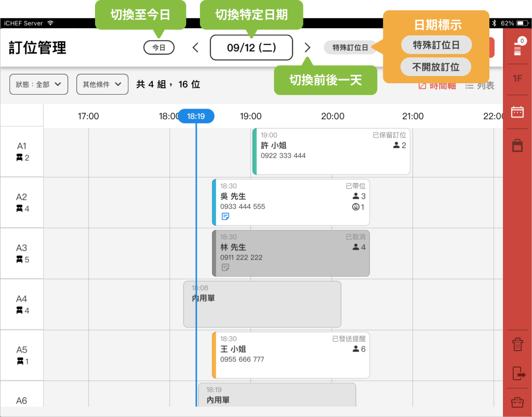The height and width of the screenshot is (417, 532).
Task: Click the 1F floor icon in sidebar
Action: [x=517, y=79]
